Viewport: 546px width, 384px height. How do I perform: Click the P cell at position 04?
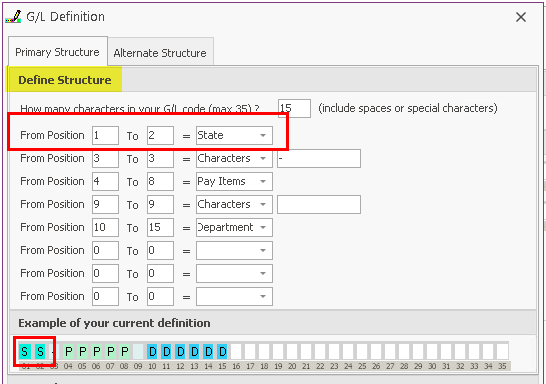pos(69,352)
